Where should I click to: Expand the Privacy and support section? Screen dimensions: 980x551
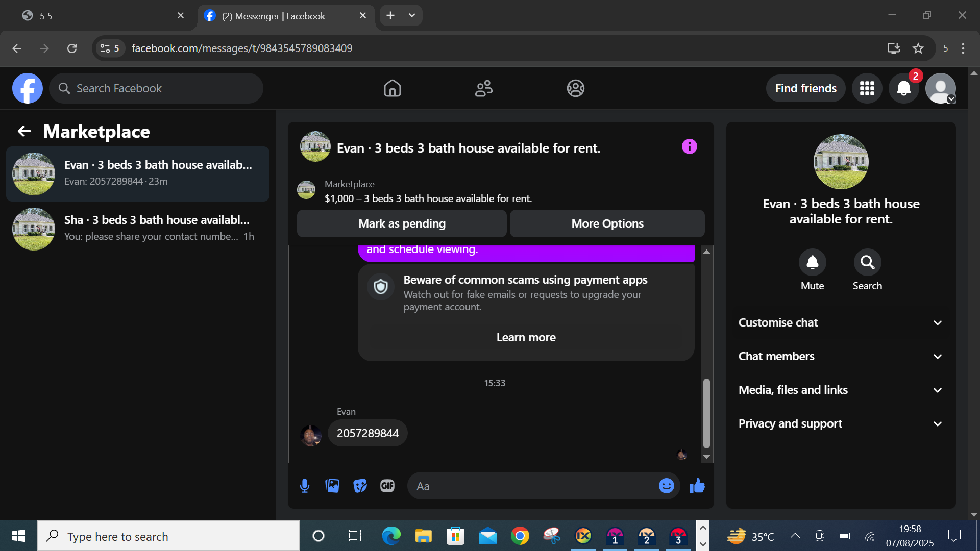click(840, 424)
